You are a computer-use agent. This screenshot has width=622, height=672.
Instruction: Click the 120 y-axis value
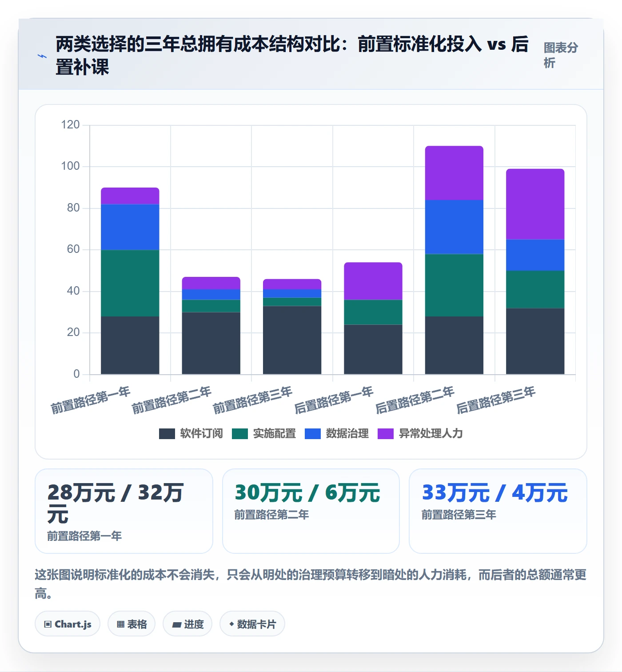(70, 125)
